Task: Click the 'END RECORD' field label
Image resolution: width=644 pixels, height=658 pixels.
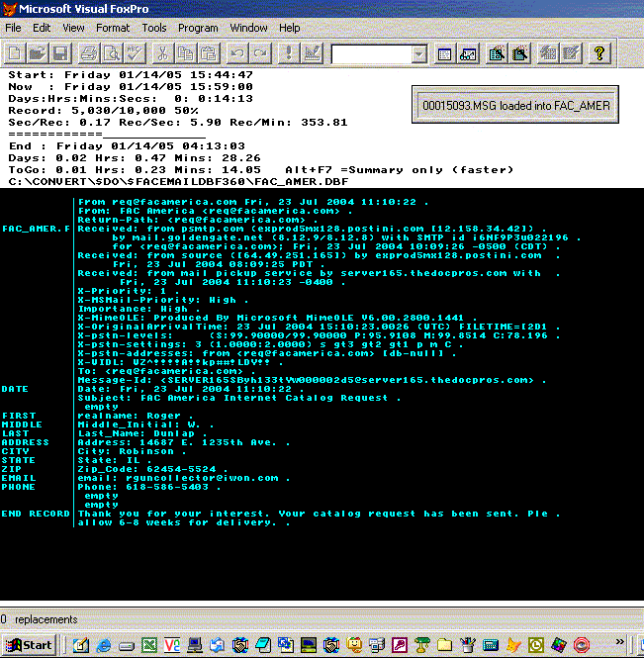Action: [36, 514]
